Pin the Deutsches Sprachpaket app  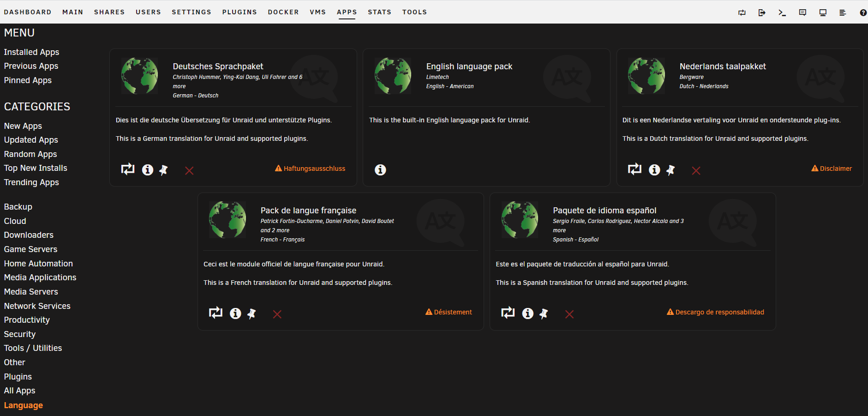coord(163,170)
